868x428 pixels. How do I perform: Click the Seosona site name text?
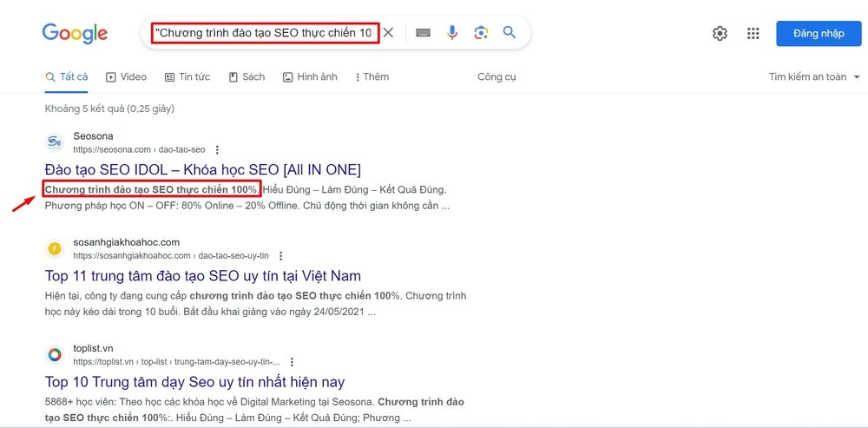(x=93, y=136)
